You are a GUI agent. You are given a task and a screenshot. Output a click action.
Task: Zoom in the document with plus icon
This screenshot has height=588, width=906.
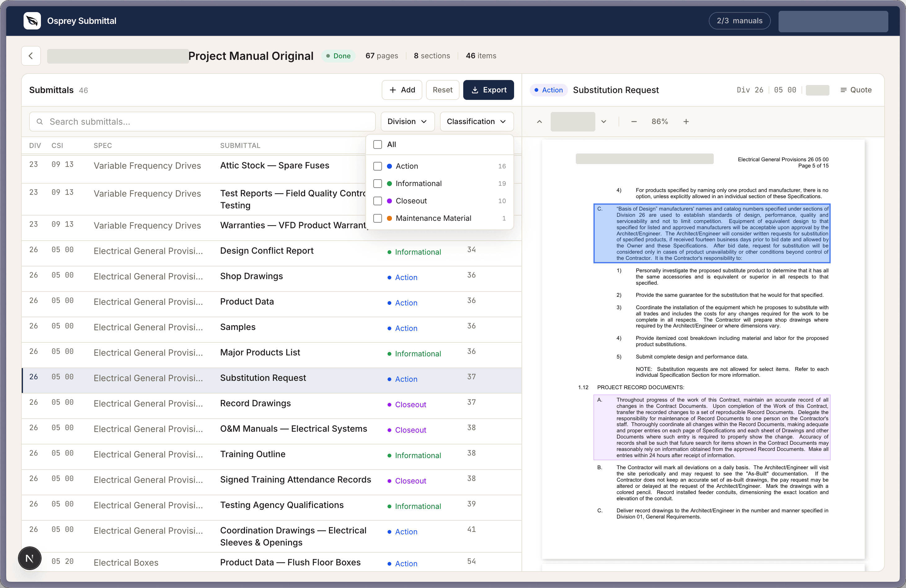(x=686, y=122)
